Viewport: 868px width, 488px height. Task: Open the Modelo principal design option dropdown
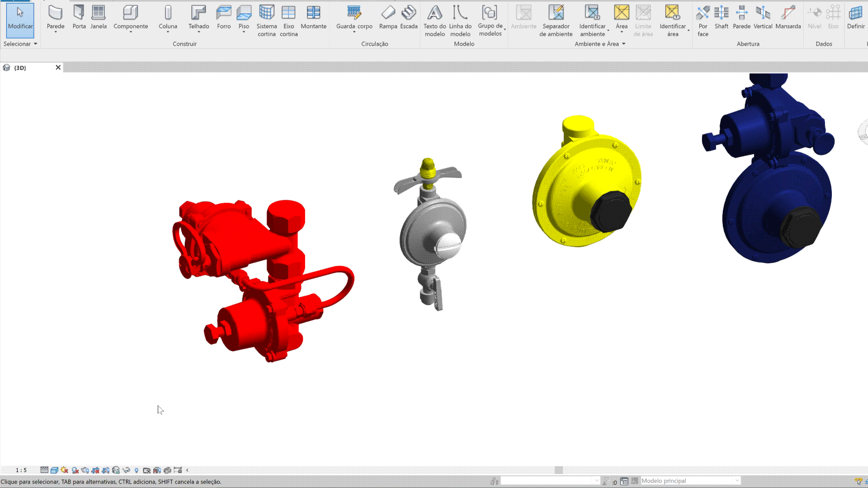point(737,481)
